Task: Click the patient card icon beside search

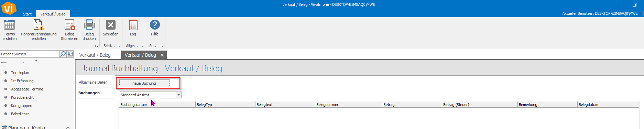Action: [70, 54]
